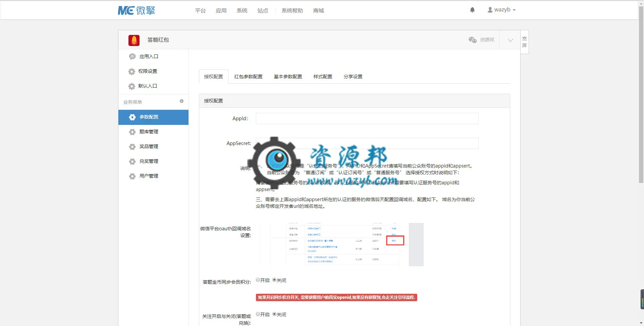Click the gear icon for 参数配置
The image size is (644, 326).
coord(132,117)
